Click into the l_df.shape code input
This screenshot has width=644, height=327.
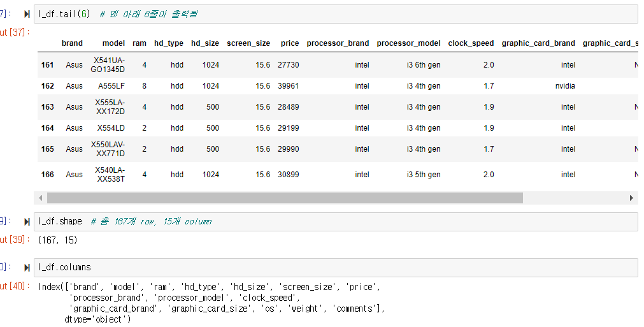(336, 221)
